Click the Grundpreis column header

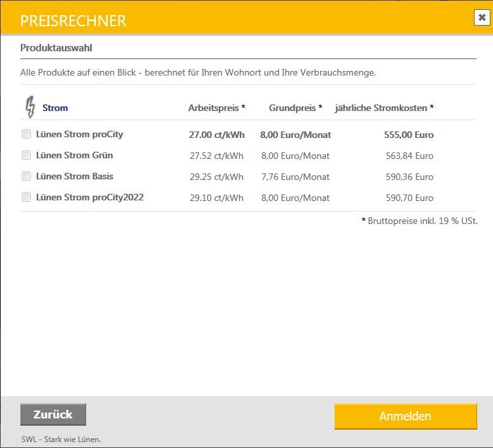coord(296,108)
